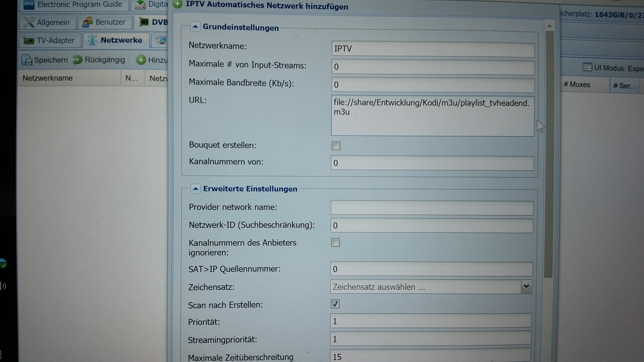This screenshot has width=644, height=362.
Task: Click the dialog title green plus icon
Action: tap(178, 4)
